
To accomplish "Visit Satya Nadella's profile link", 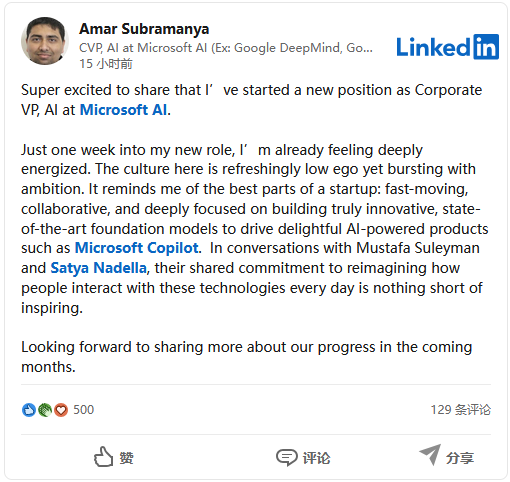I will [98, 268].
